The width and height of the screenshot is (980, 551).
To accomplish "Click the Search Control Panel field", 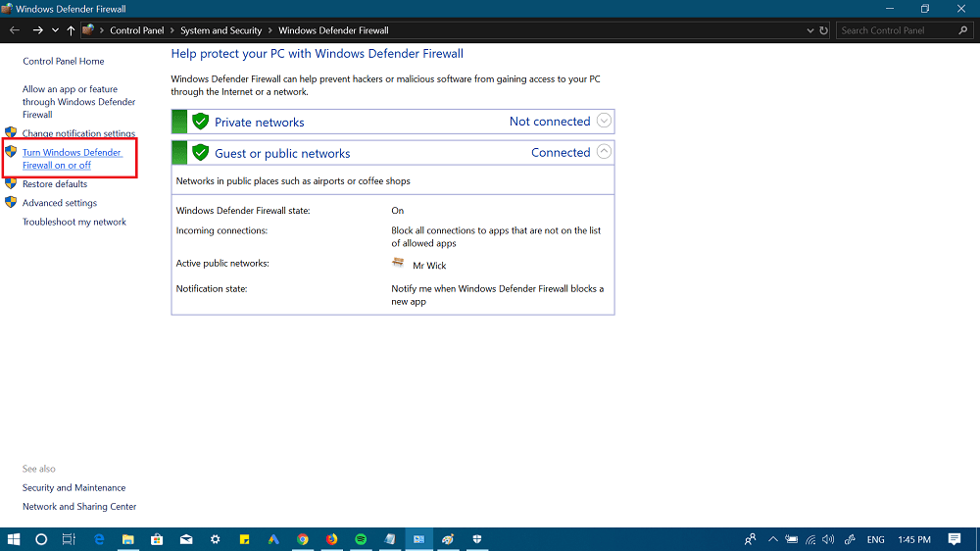I will (905, 30).
